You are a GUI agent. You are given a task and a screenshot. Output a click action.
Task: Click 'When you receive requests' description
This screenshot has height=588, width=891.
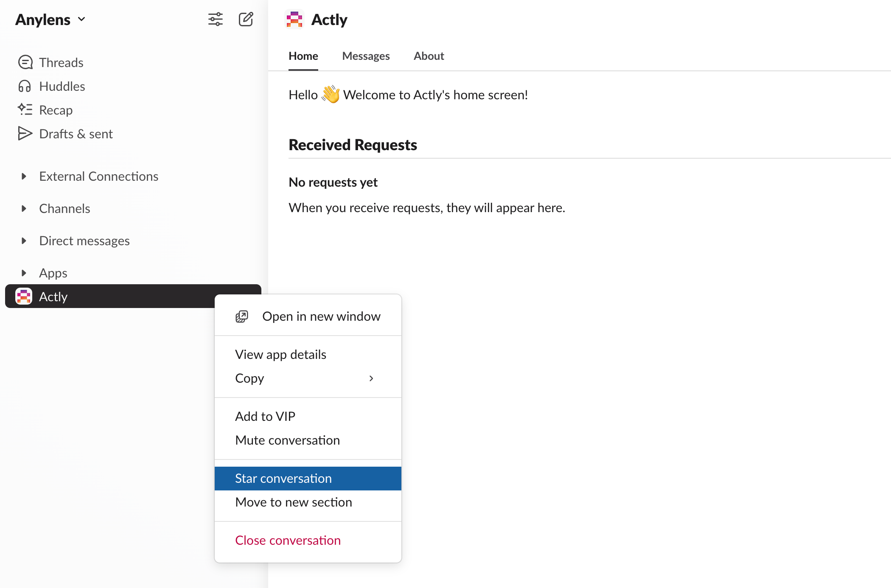click(427, 207)
